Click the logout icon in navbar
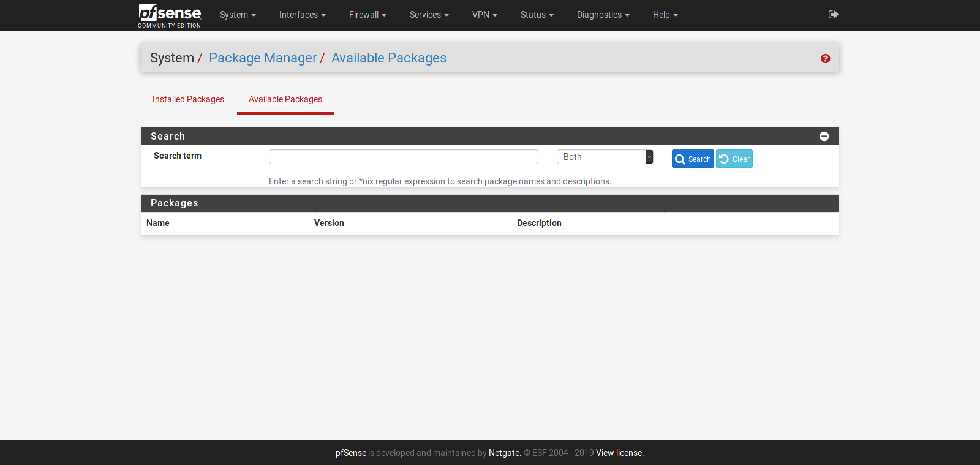 tap(833, 15)
